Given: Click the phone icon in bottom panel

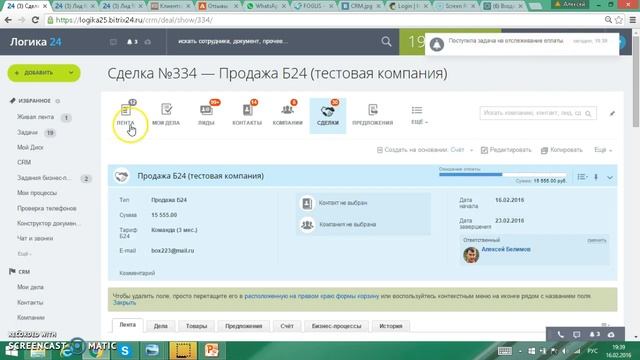Looking at the screenshot, I should click(x=561, y=335).
